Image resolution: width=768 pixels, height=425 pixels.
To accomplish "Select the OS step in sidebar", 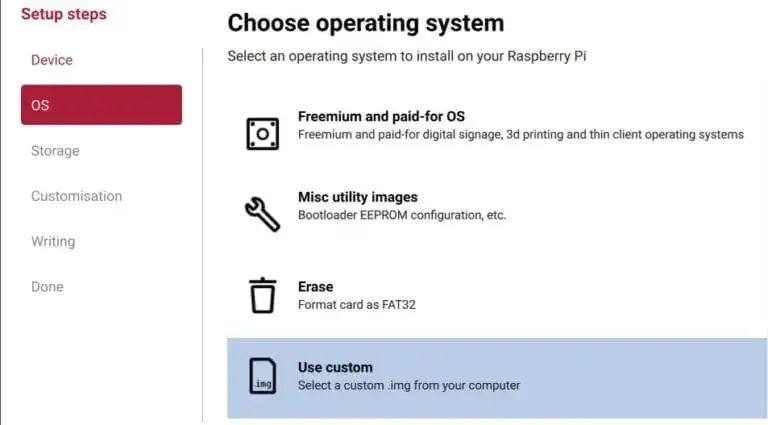I will click(101, 105).
